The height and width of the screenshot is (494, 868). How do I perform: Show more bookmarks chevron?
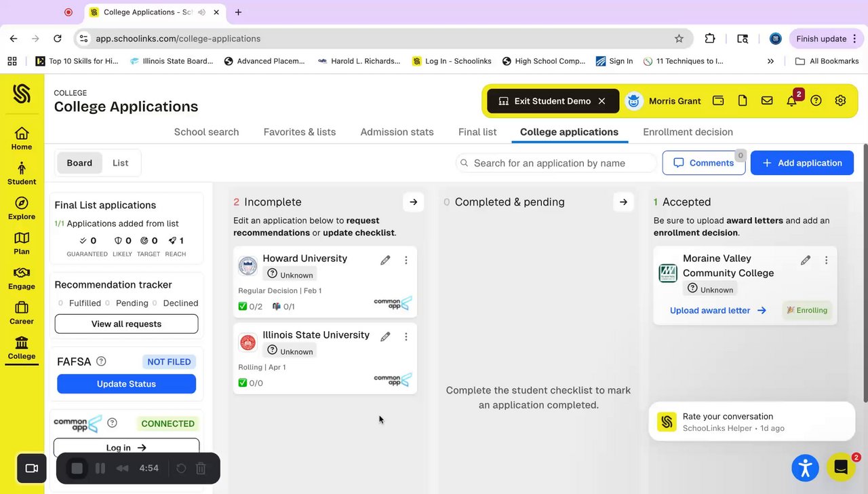tap(770, 61)
